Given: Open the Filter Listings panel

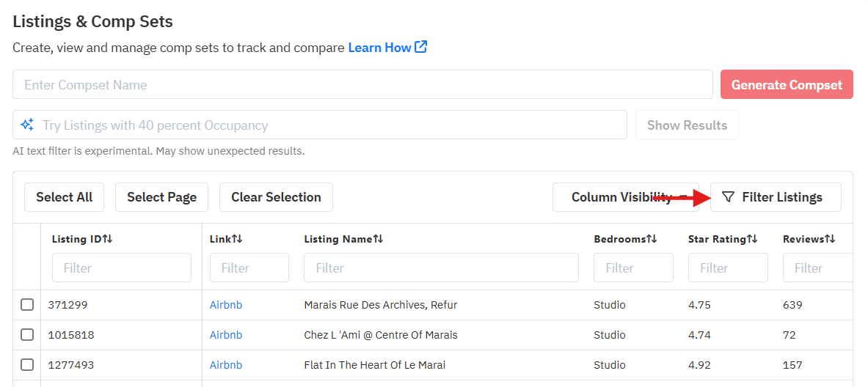Looking at the screenshot, I should click(x=776, y=197).
